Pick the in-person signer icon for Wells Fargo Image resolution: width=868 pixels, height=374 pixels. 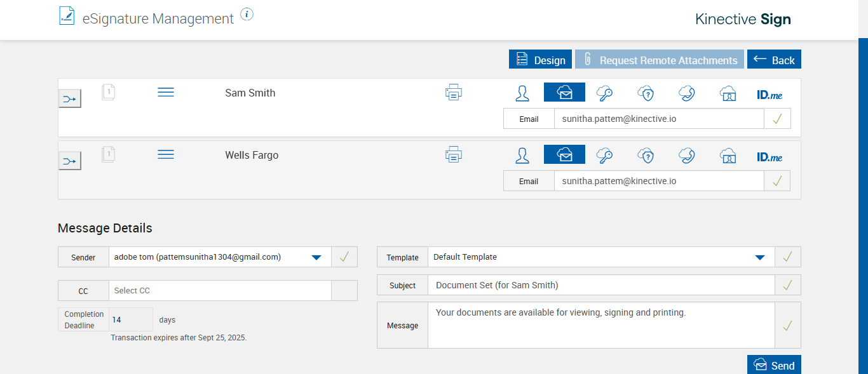522,156
